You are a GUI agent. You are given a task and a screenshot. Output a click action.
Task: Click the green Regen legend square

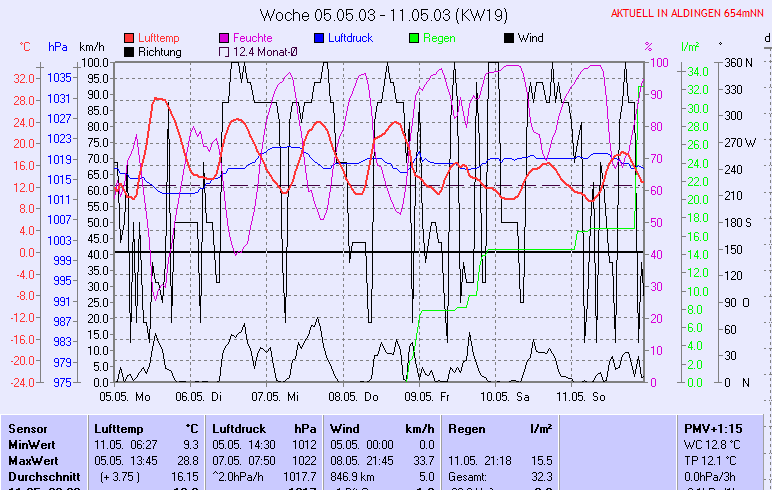[x=415, y=38]
